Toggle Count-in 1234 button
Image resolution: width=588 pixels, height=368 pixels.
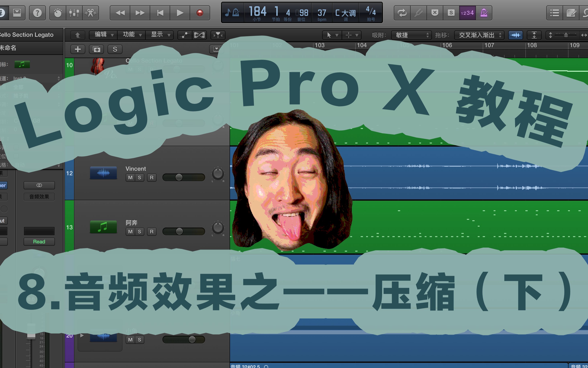pyautogui.click(x=467, y=13)
